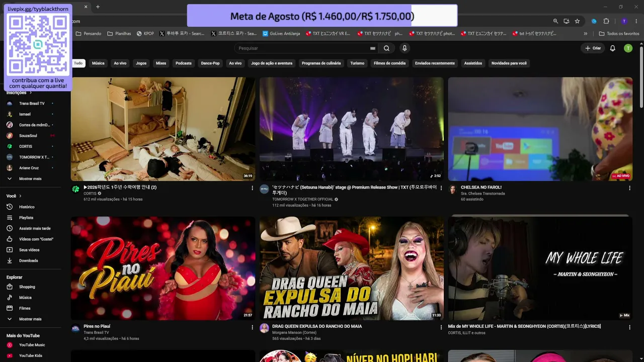Play the bunk bed room video thumbnail
The width and height of the screenshot is (644, 362).
click(163, 129)
